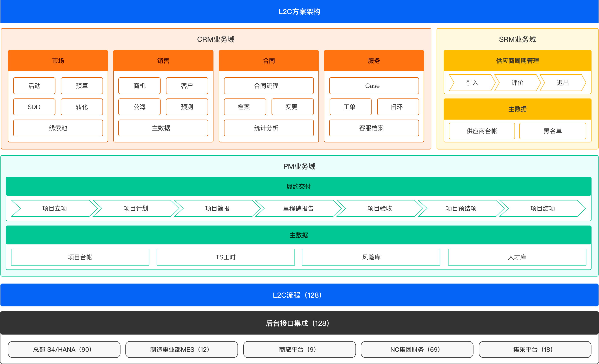Click 主数据 box under 销售

click(x=163, y=128)
